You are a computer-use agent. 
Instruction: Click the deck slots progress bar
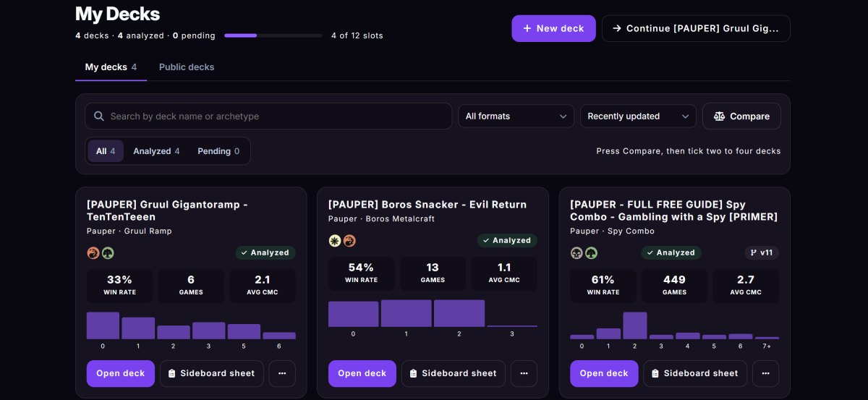273,35
